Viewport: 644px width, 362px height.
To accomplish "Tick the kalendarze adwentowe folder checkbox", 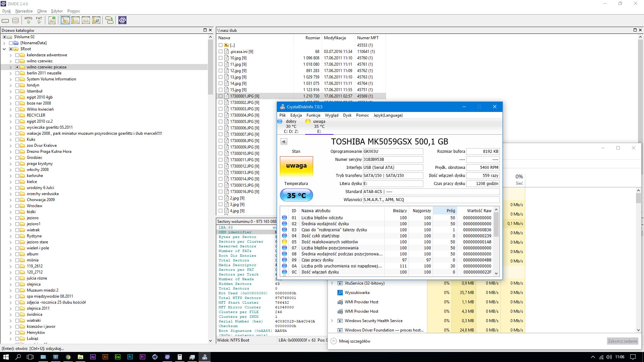I will [17, 55].
